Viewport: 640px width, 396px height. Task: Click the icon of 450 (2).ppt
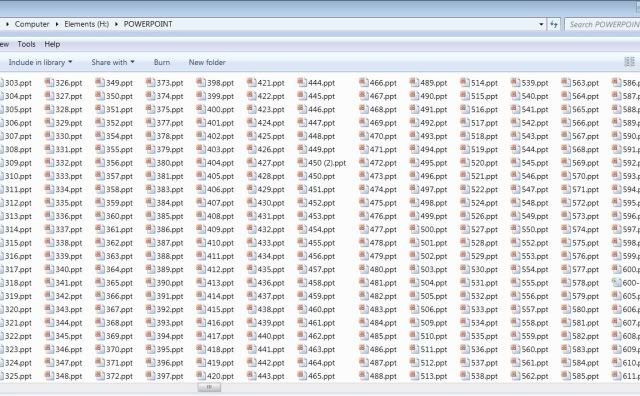tap(302, 162)
